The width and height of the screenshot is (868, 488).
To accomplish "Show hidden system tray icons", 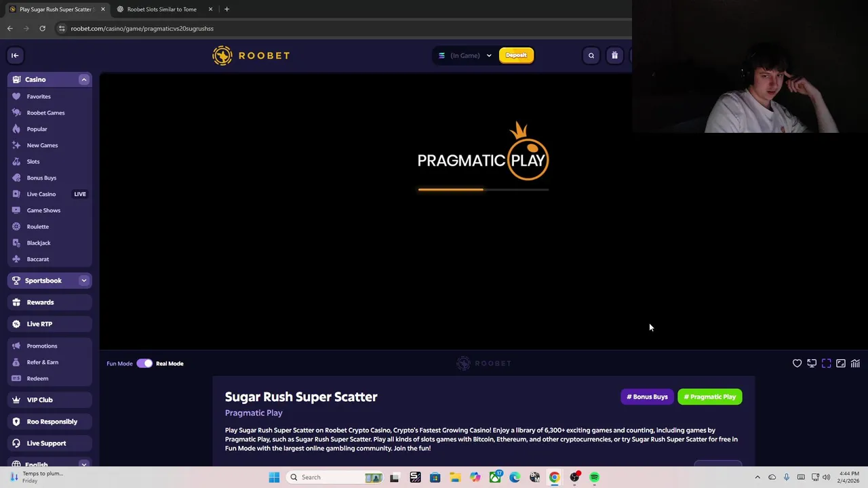I will [x=757, y=477].
